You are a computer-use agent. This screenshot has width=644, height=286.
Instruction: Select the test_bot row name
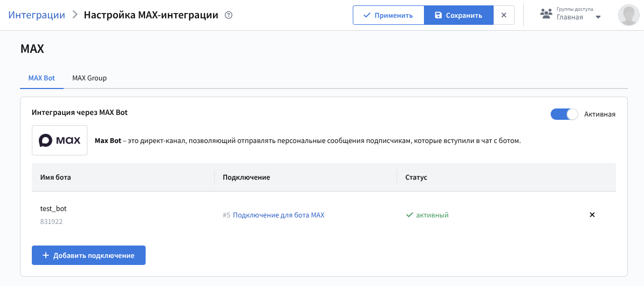pyautogui.click(x=53, y=208)
